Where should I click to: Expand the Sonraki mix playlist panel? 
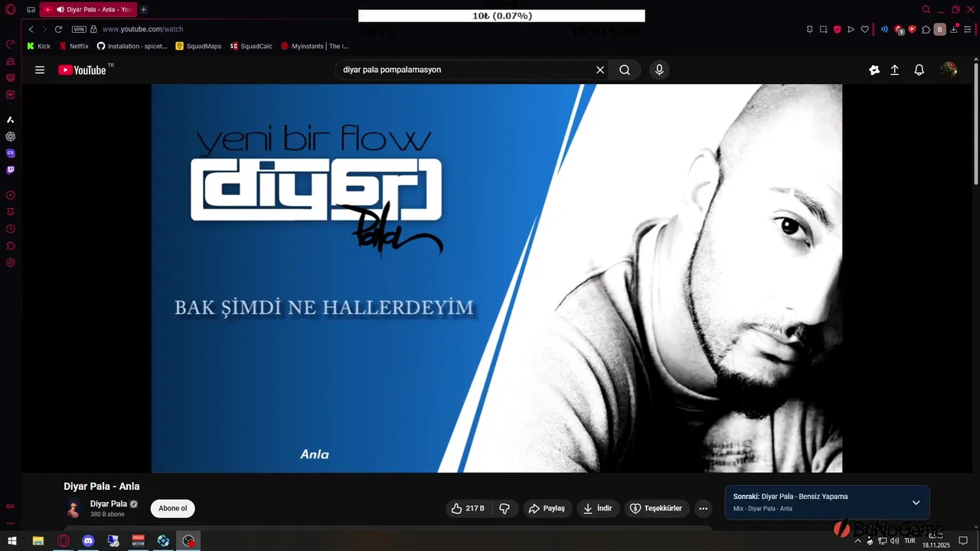click(916, 503)
